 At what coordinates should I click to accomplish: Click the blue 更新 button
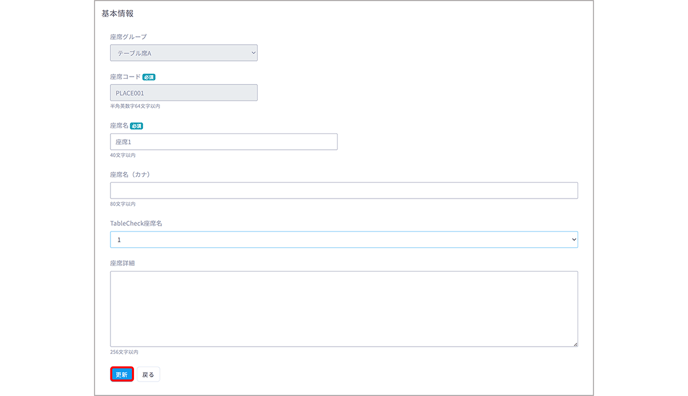(122, 375)
